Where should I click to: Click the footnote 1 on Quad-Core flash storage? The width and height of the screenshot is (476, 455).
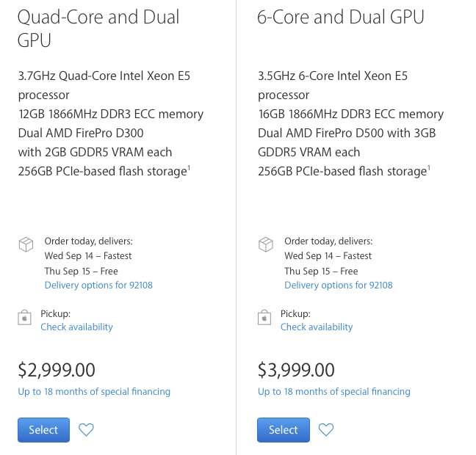(x=189, y=168)
